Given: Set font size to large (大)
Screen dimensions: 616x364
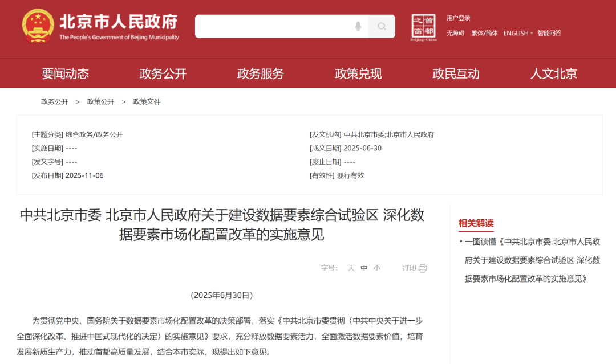Looking at the screenshot, I should (351, 268).
